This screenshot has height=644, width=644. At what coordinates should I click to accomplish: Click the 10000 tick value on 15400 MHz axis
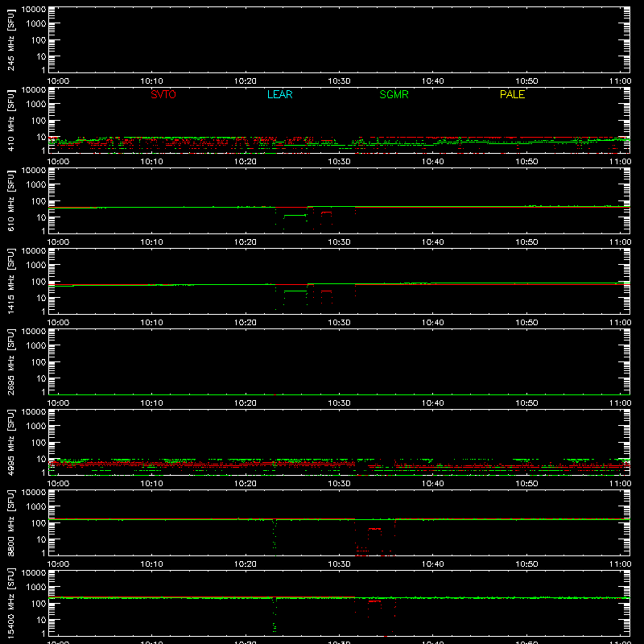point(34,573)
